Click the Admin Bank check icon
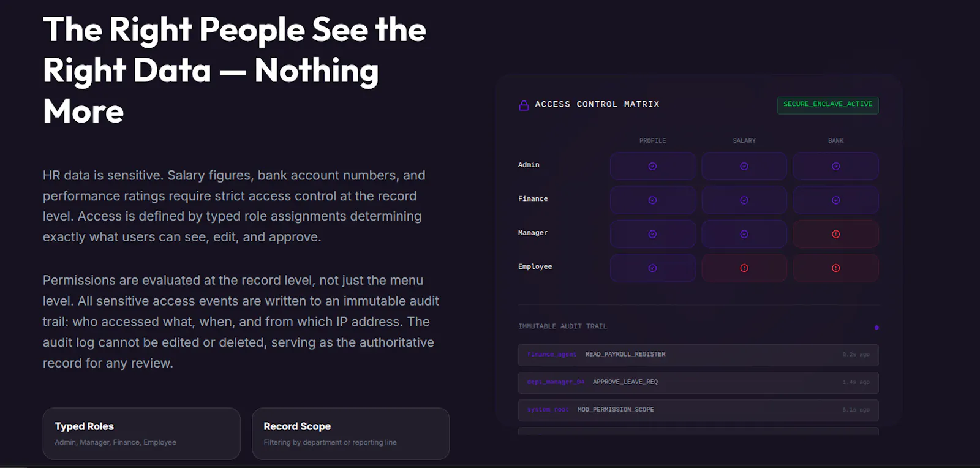 click(x=836, y=166)
